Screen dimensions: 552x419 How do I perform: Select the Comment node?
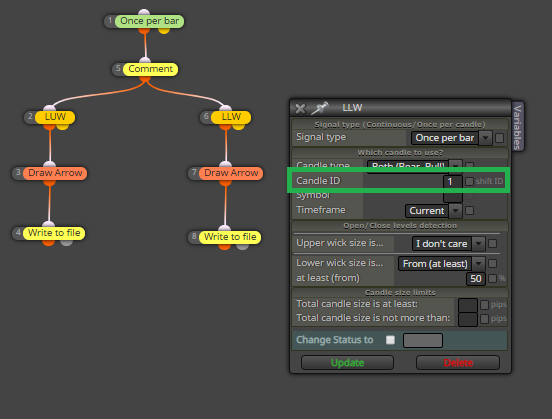pyautogui.click(x=150, y=69)
